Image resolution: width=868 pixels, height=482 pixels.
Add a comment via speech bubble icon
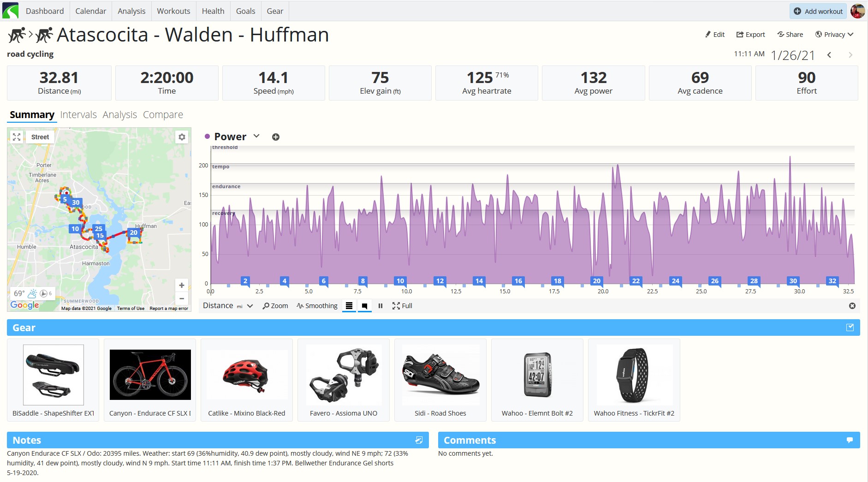850,440
